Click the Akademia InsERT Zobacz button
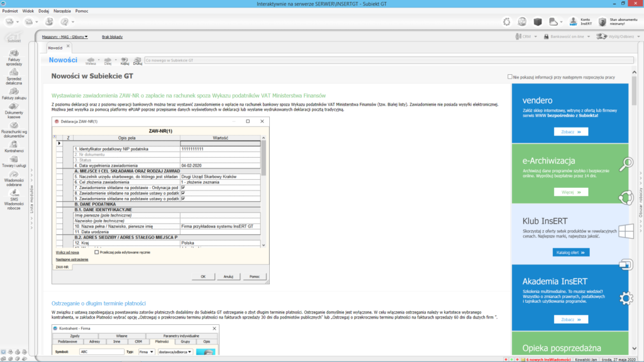This screenshot has height=362, width=644. 571,319
